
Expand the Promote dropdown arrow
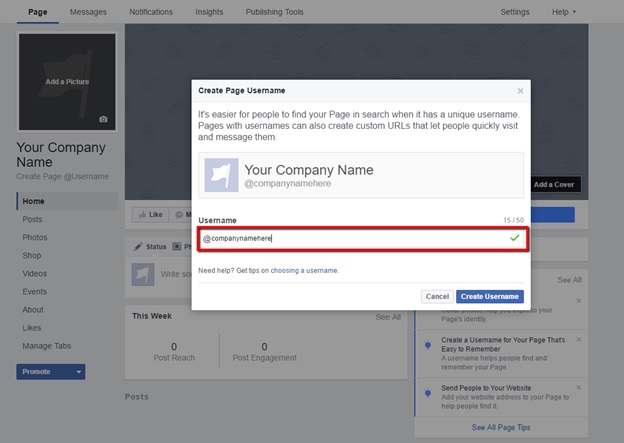[x=79, y=372]
